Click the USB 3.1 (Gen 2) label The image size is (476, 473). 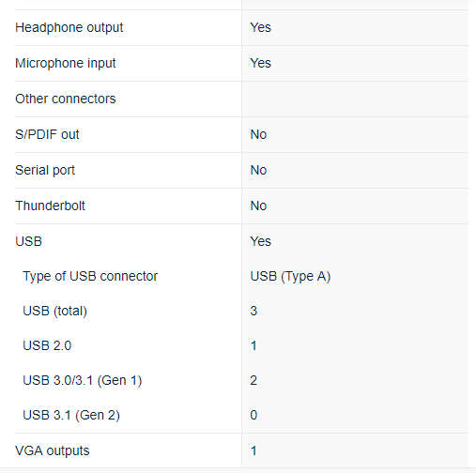tap(71, 416)
